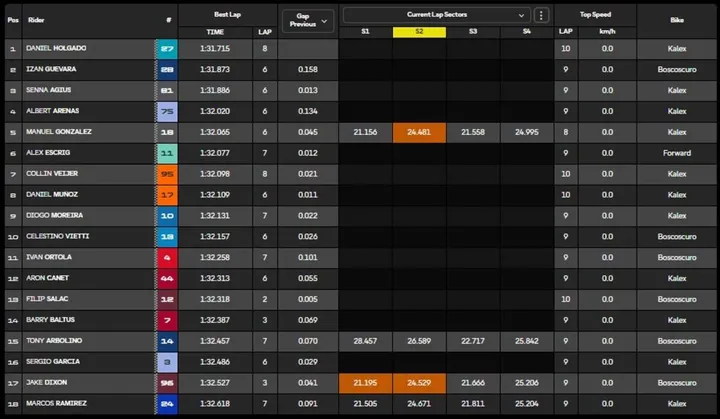Click Jake Dixon's number 96 badge

167,383
